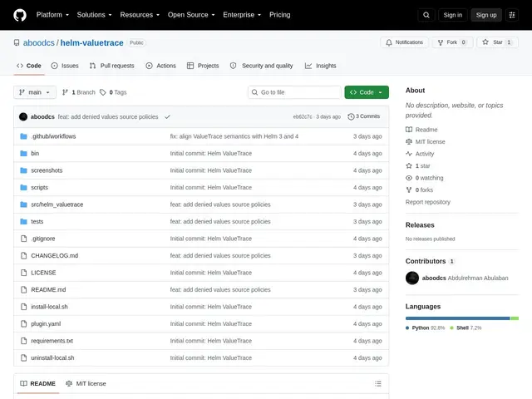The image size is (532, 399).
Task: Click the contributor avatar for aboodcs
Action: [x=412, y=278]
